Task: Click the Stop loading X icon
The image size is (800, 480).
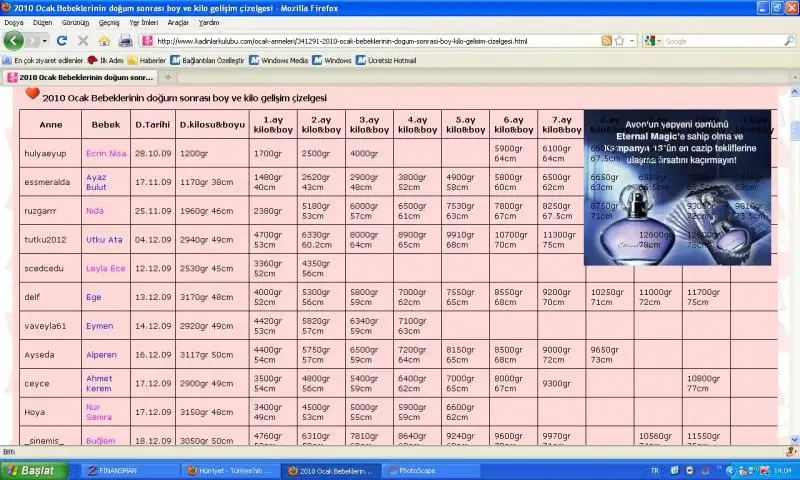Action: click(x=83, y=41)
